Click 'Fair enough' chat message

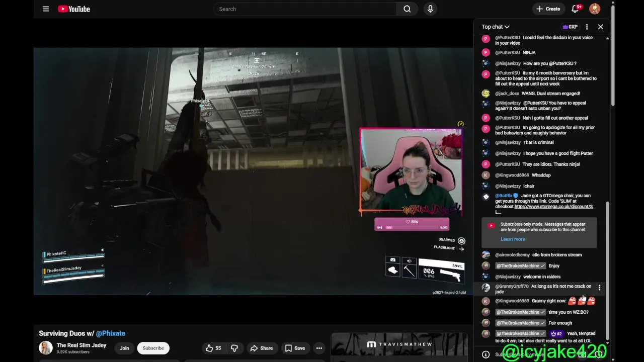560,323
